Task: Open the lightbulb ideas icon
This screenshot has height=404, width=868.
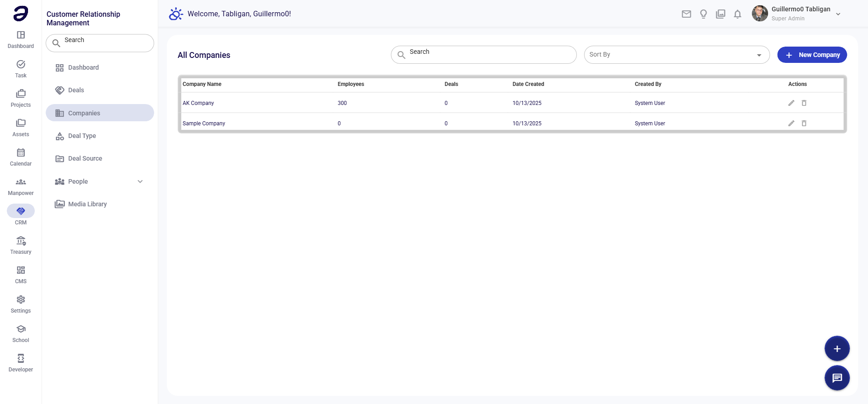Action: tap(703, 14)
